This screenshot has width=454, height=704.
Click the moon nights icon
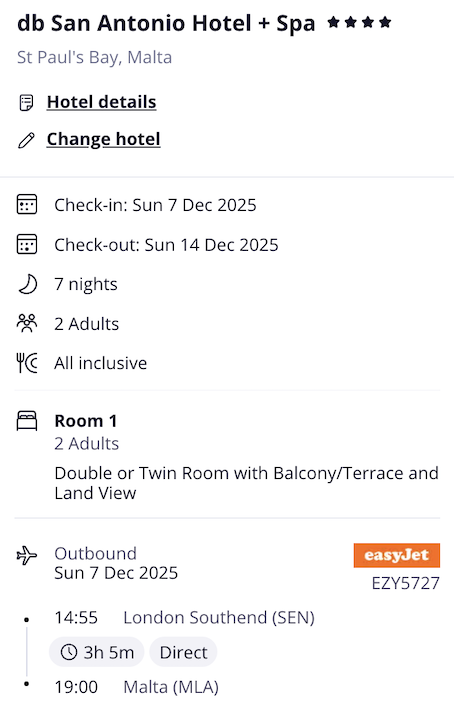(x=27, y=284)
